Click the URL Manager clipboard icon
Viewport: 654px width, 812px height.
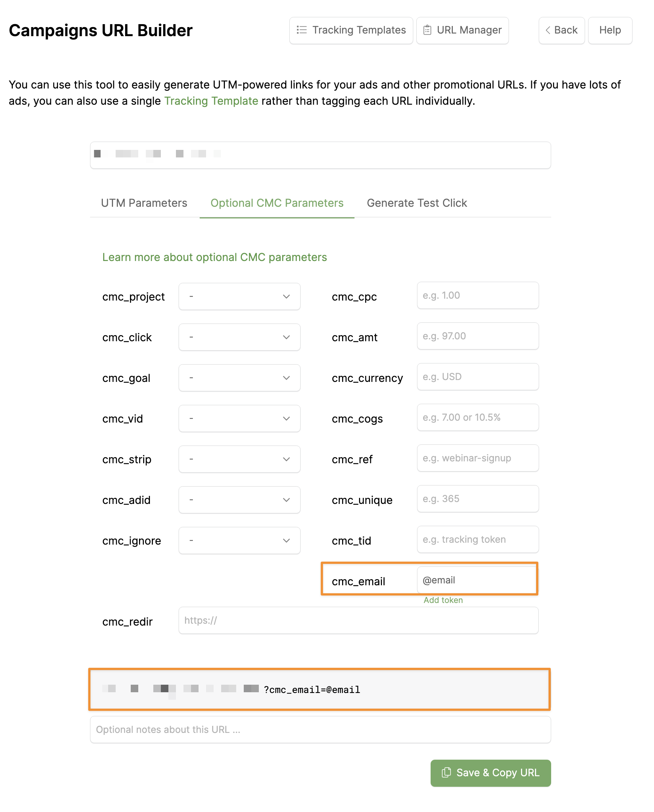coord(427,30)
